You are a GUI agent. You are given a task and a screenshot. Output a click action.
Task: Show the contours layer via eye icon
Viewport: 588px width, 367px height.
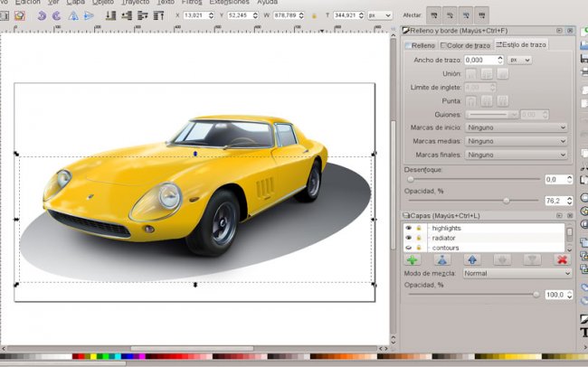tap(408, 248)
